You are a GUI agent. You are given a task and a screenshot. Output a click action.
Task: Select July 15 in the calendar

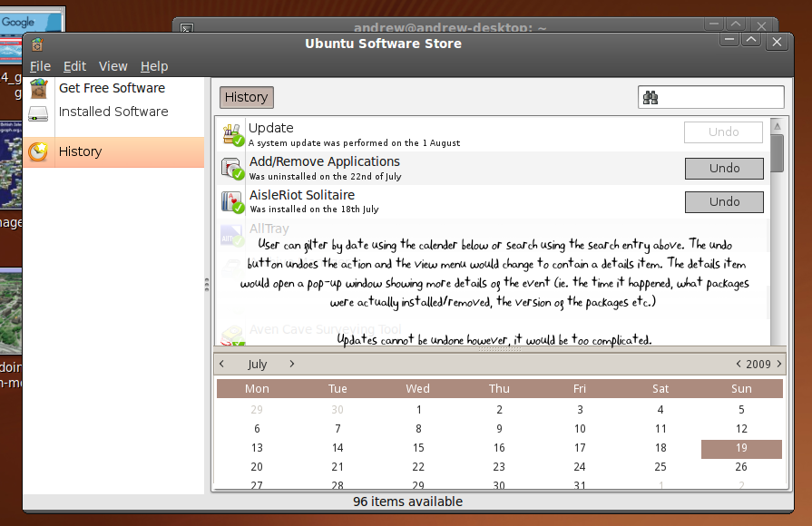tap(418, 448)
